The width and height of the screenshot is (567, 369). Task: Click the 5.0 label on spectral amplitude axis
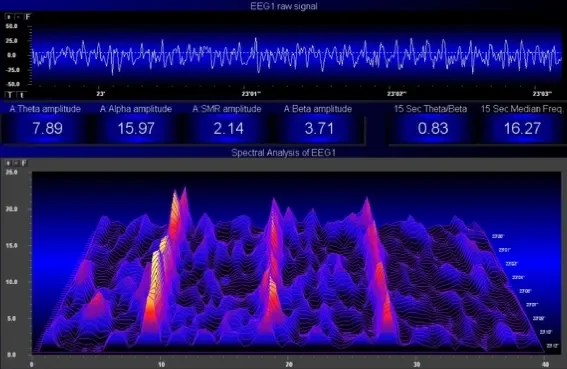pyautogui.click(x=11, y=318)
